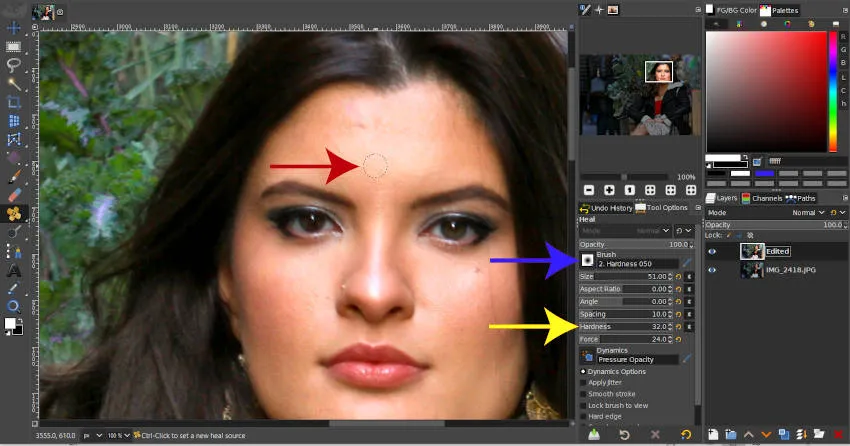850x446 pixels.
Task: Enable the Smooth stroke checkbox
Action: click(x=584, y=394)
